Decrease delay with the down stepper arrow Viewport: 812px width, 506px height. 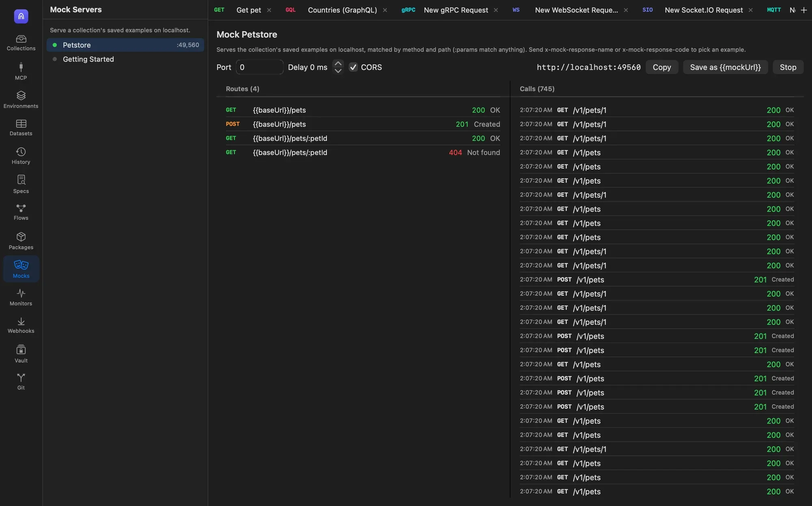pyautogui.click(x=338, y=71)
